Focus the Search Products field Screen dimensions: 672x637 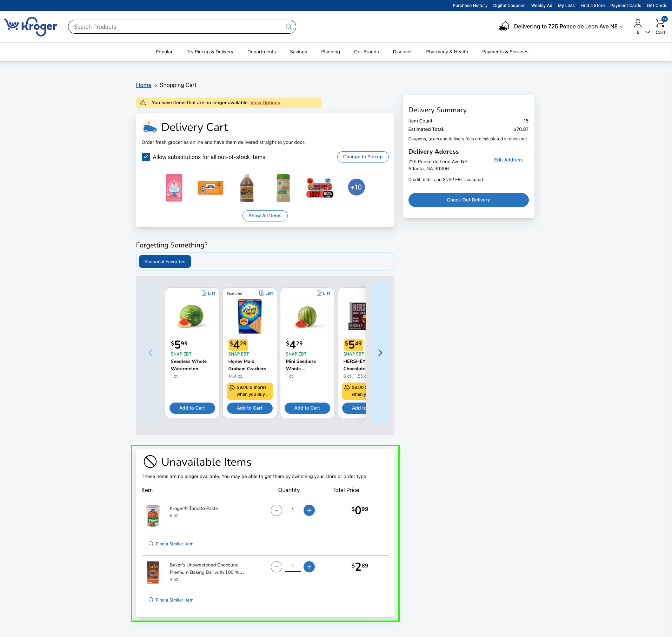182,27
